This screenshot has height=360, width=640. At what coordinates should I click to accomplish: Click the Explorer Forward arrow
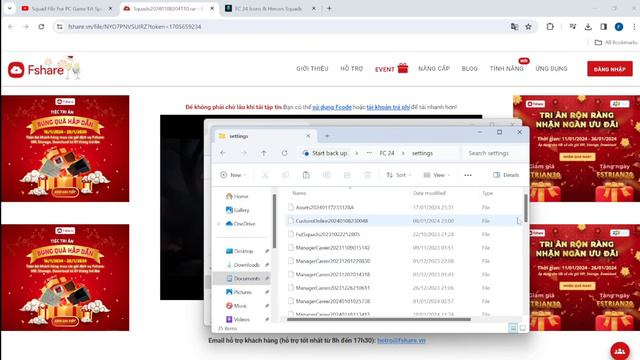click(244, 153)
